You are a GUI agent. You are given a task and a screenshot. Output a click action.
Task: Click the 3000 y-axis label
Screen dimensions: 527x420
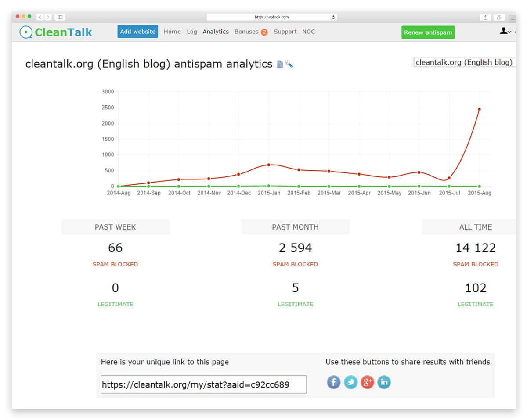108,92
